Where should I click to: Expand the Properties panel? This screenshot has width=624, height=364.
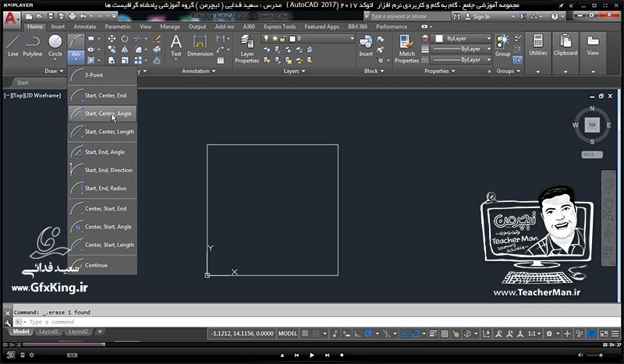[x=440, y=71]
